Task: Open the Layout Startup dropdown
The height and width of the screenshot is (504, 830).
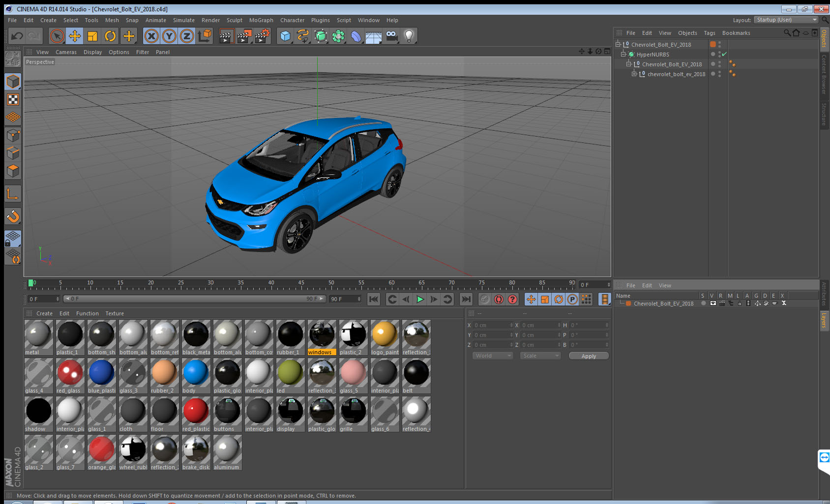Action: pos(787,20)
